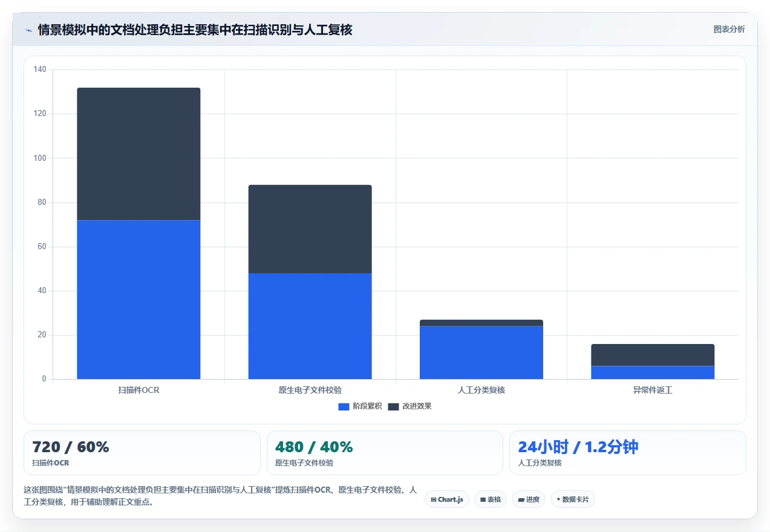Screen dimensions: 770x532
Task: Click the icon inside the 进度 tag
Action: [x=521, y=500]
